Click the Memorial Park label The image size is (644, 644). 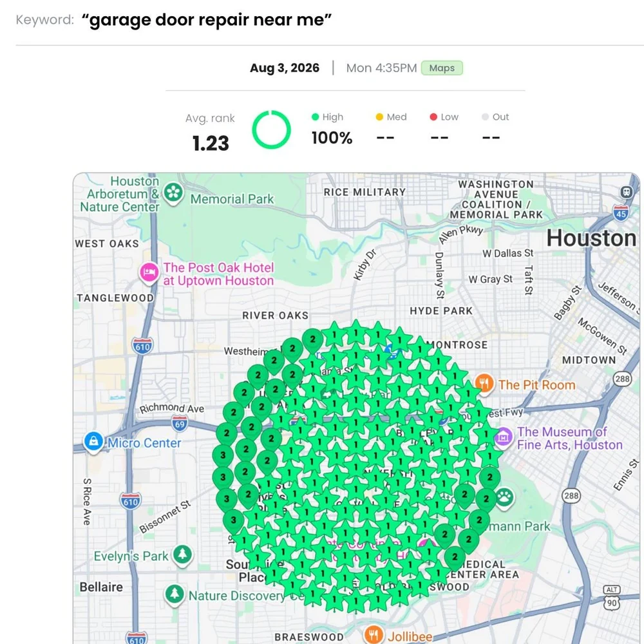[232, 199]
